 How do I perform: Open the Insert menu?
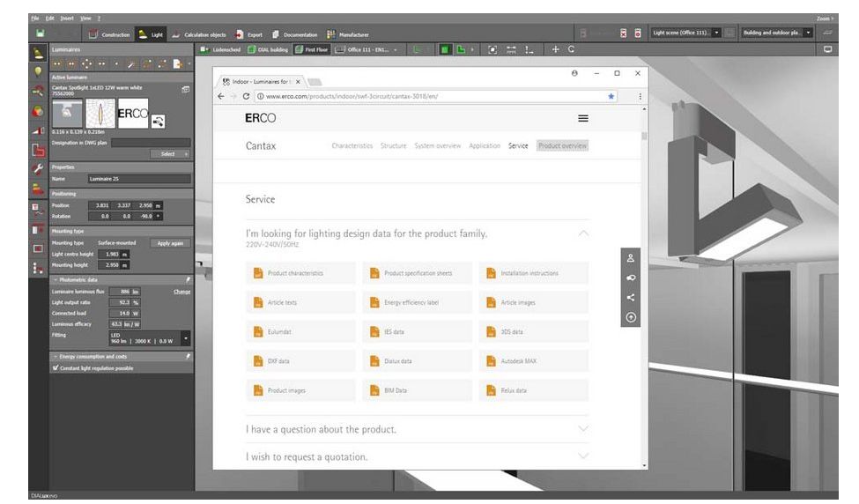point(67,19)
